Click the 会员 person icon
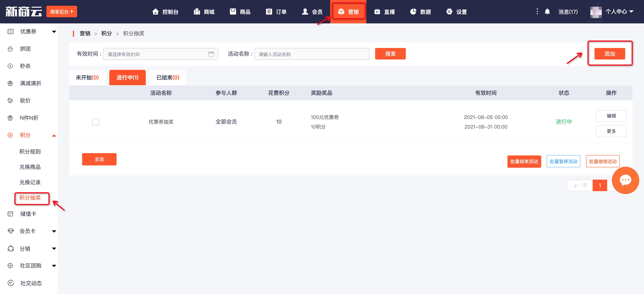Image resolution: width=644 pixels, height=294 pixels. tap(305, 12)
